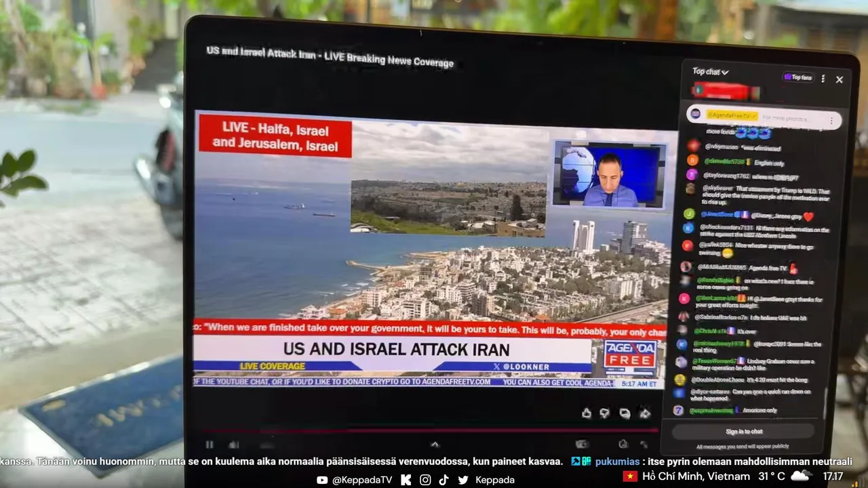868x488 pixels.
Task: Open the player settings gear
Action: (x=623, y=444)
